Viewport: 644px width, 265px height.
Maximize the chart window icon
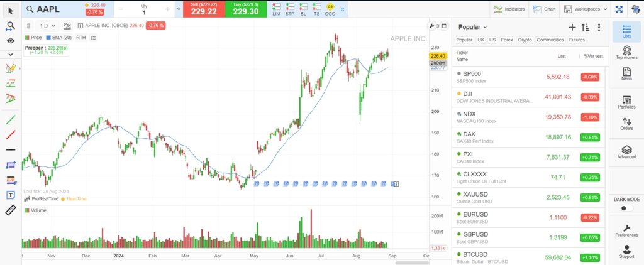pos(444,26)
